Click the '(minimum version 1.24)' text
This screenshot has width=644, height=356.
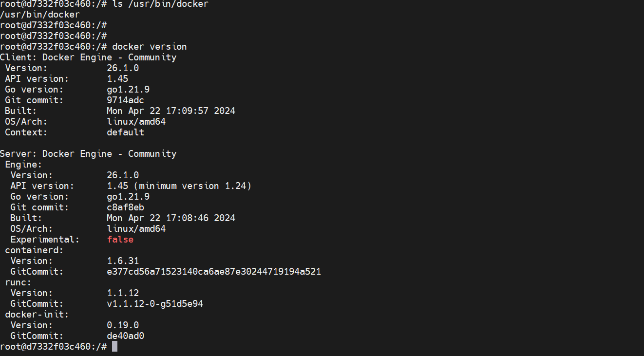pyautogui.click(x=195, y=186)
